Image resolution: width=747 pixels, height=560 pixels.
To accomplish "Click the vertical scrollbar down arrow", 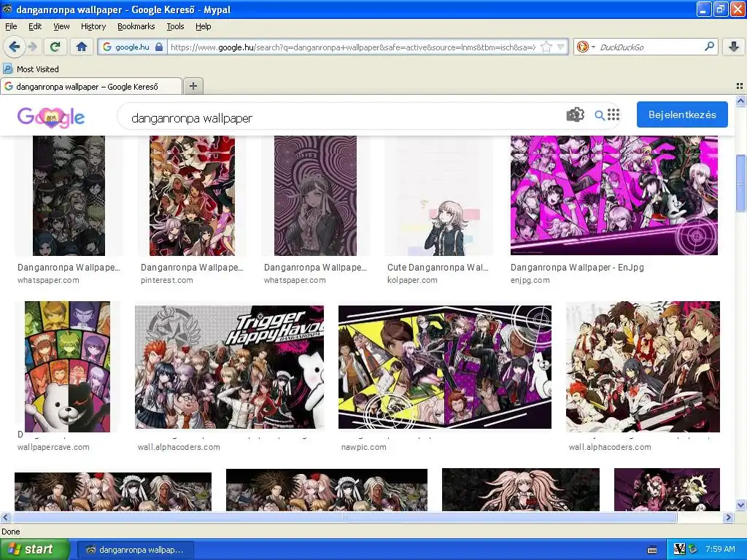I will click(740, 505).
